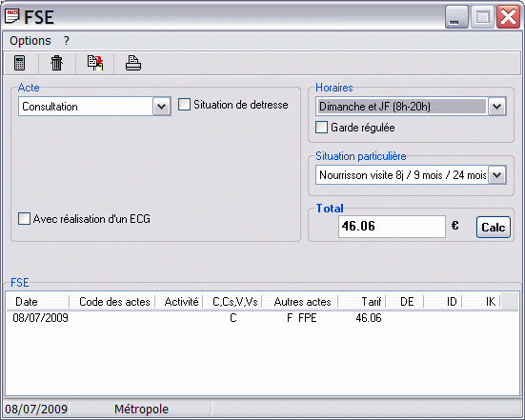This screenshot has width=525, height=420.
Task: Enable the Situation de detresse checkbox
Action: pyautogui.click(x=184, y=105)
